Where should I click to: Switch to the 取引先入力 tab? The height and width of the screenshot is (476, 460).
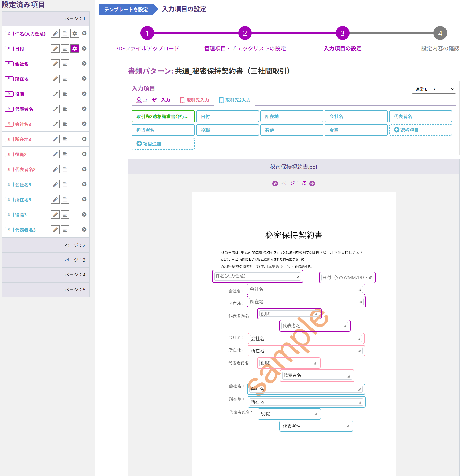[195, 100]
